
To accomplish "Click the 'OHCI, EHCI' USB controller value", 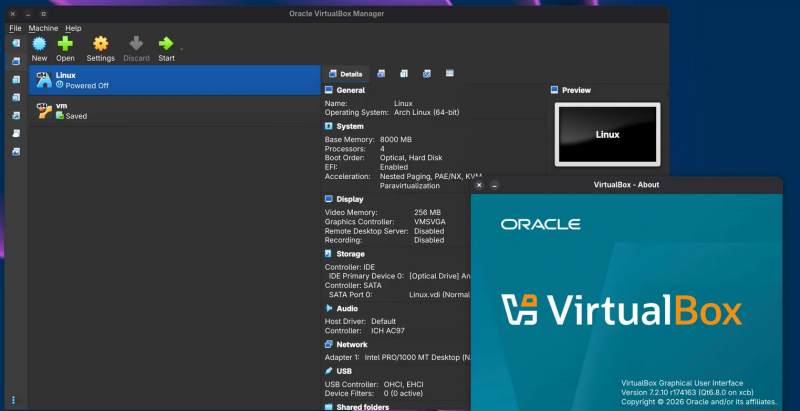I will tap(403, 384).
